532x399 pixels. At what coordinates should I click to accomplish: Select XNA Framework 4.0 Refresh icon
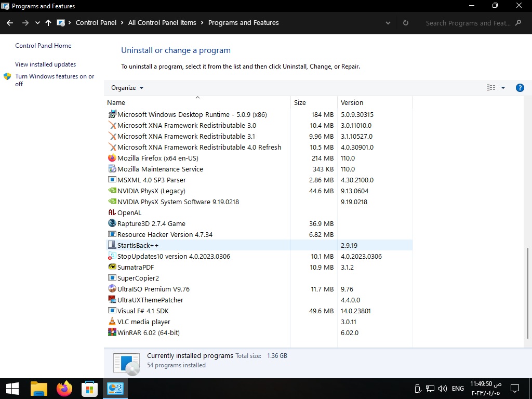pyautogui.click(x=112, y=147)
